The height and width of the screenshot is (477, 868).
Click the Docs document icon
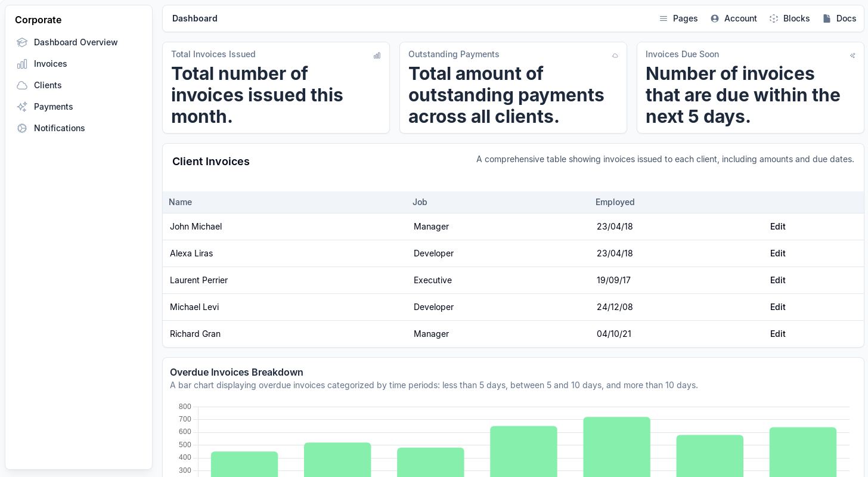click(x=827, y=18)
